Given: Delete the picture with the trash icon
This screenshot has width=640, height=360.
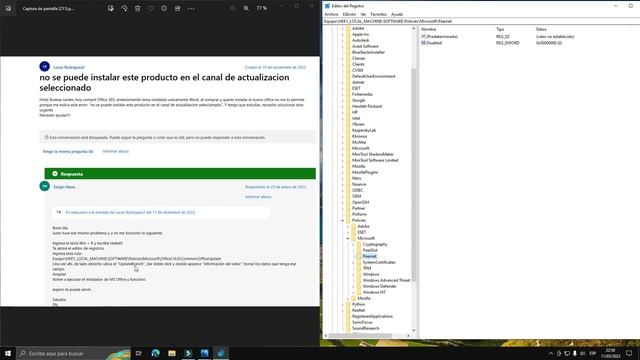Looking at the screenshot, I should click(138, 8).
